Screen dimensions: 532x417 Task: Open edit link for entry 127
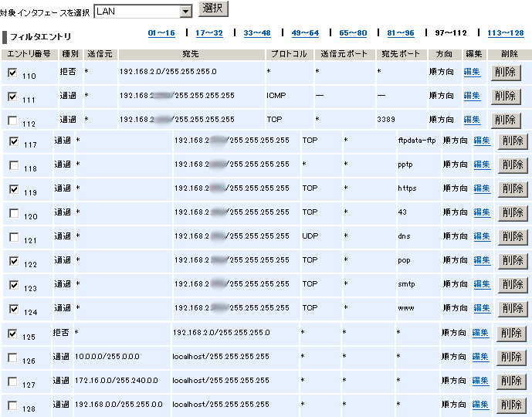[480, 381]
